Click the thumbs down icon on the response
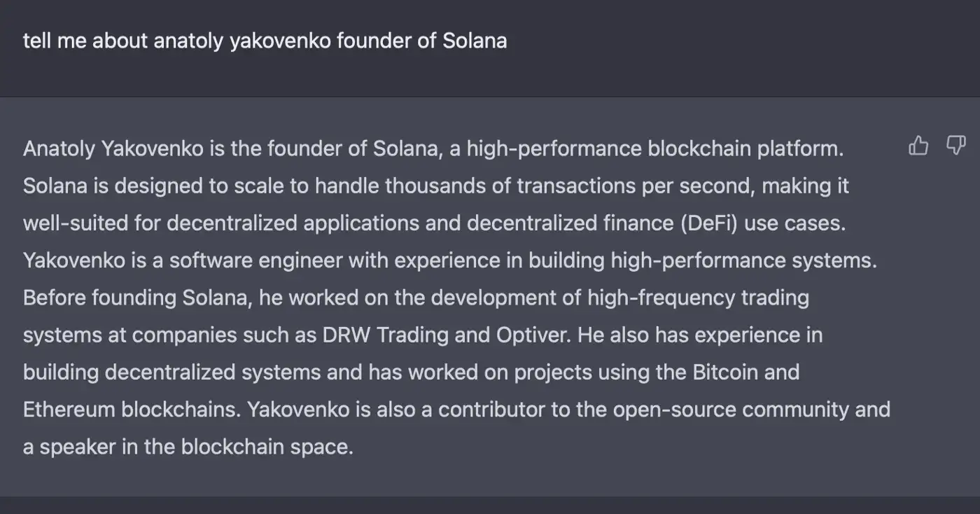 point(955,146)
